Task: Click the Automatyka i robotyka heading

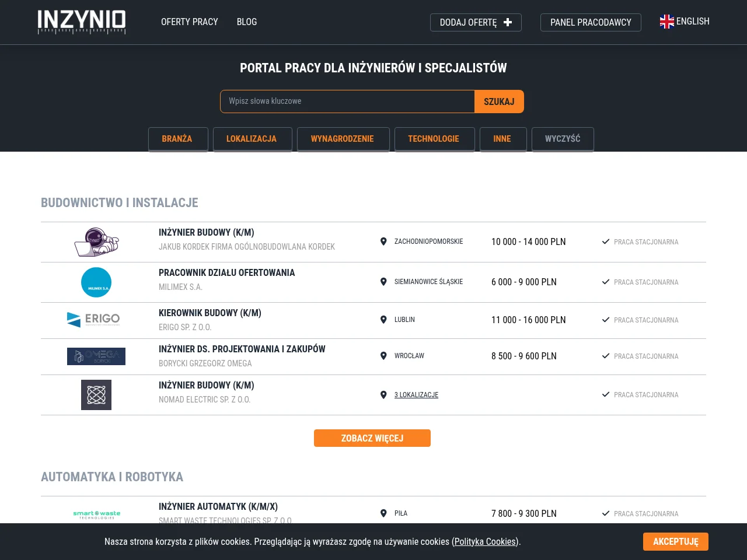Action: 112,477
